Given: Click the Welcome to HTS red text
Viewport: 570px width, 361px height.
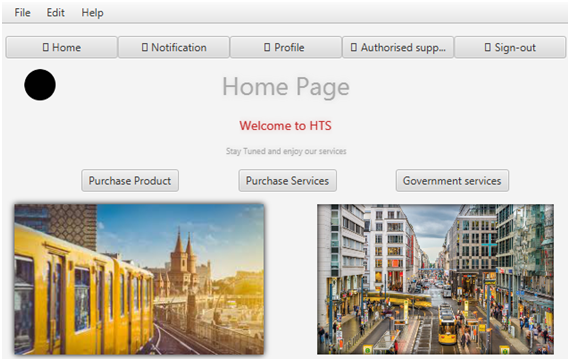Looking at the screenshot, I should (x=285, y=126).
